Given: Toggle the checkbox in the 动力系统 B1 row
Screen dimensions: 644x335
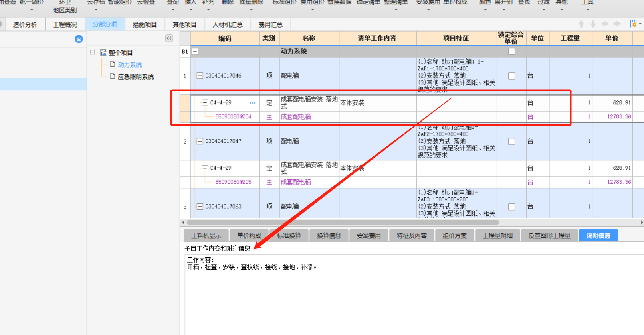Looking at the screenshot, I should 511,52.
